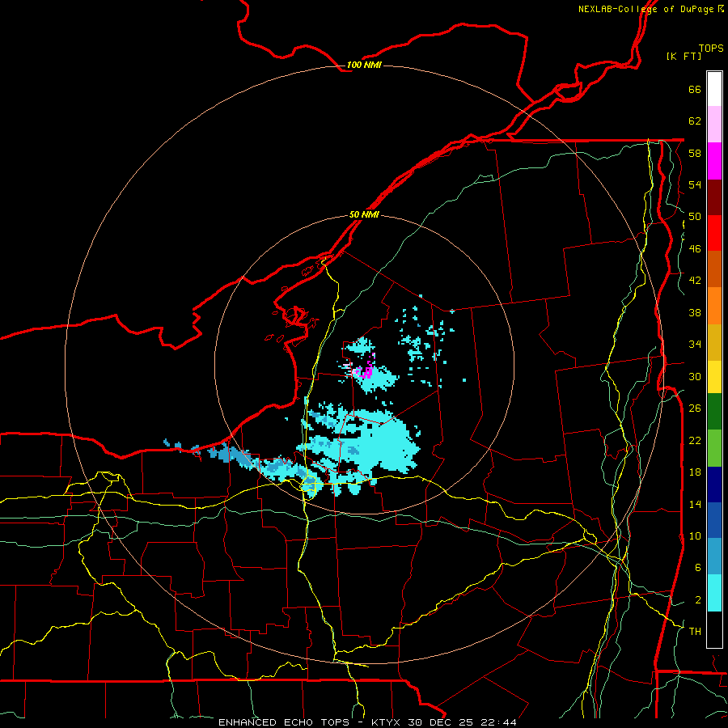Click the bright red 46-50 kft legend swatch
The image size is (728, 728).
(x=714, y=233)
